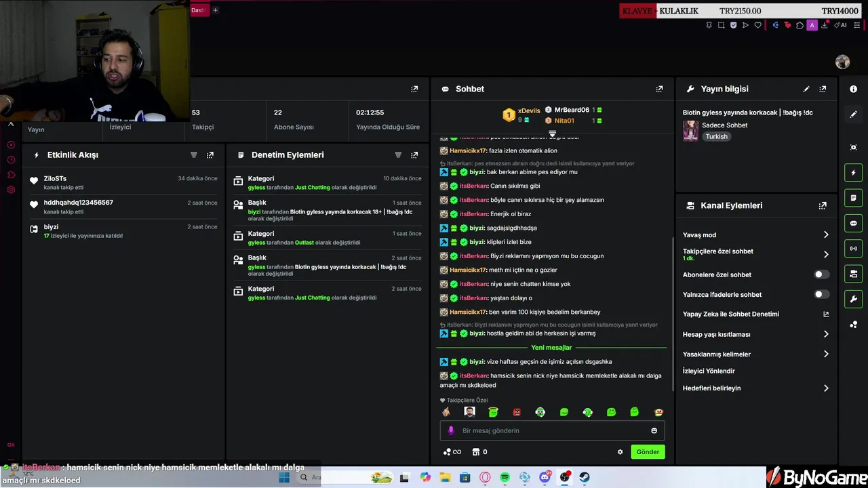Viewport: 868px width, 488px height.
Task: Collapse the chat leaderboard with the arrow
Action: click(552, 133)
